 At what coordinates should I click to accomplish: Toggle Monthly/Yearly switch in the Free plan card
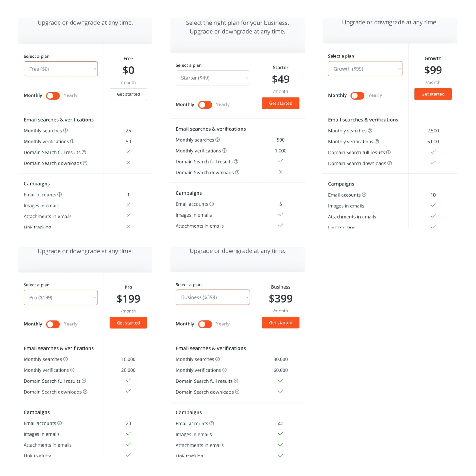click(53, 95)
